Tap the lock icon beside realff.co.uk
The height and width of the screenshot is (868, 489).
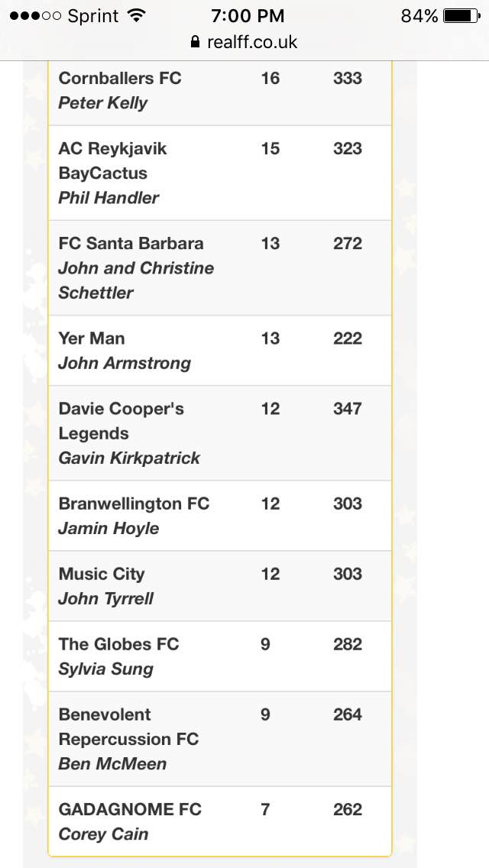[x=194, y=41]
